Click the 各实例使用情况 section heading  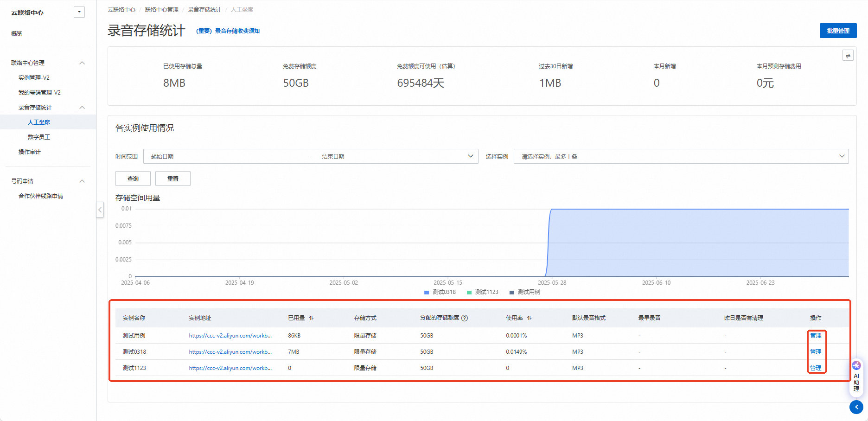(x=145, y=128)
